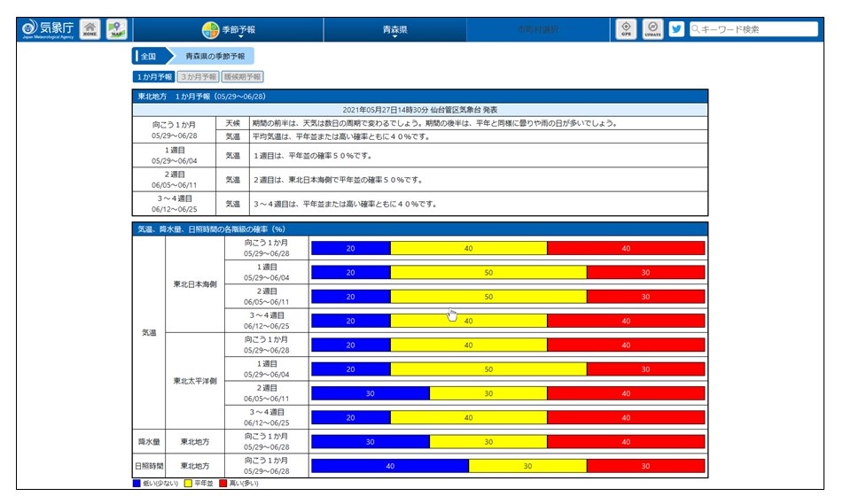Open the MAP icon
The height and width of the screenshot is (504, 851).
pyautogui.click(x=117, y=29)
